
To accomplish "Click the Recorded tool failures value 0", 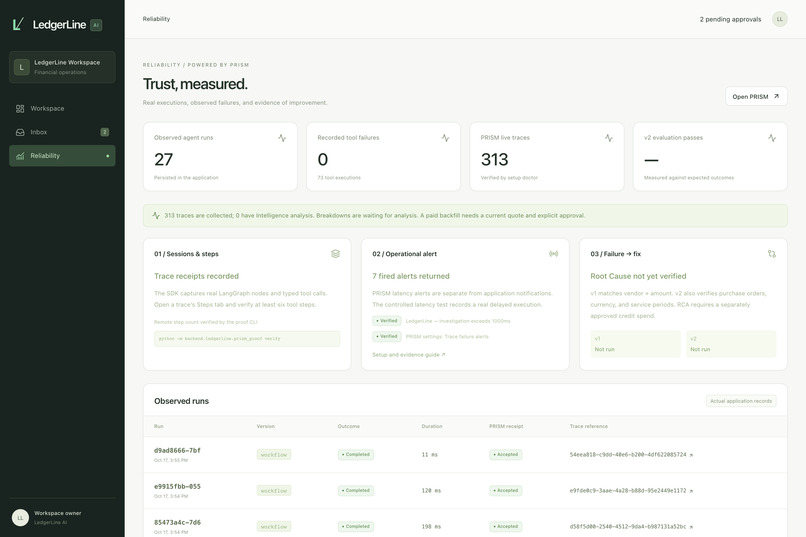I will [x=322, y=159].
